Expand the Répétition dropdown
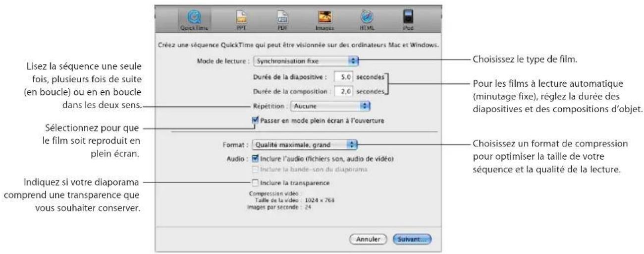 pos(330,106)
